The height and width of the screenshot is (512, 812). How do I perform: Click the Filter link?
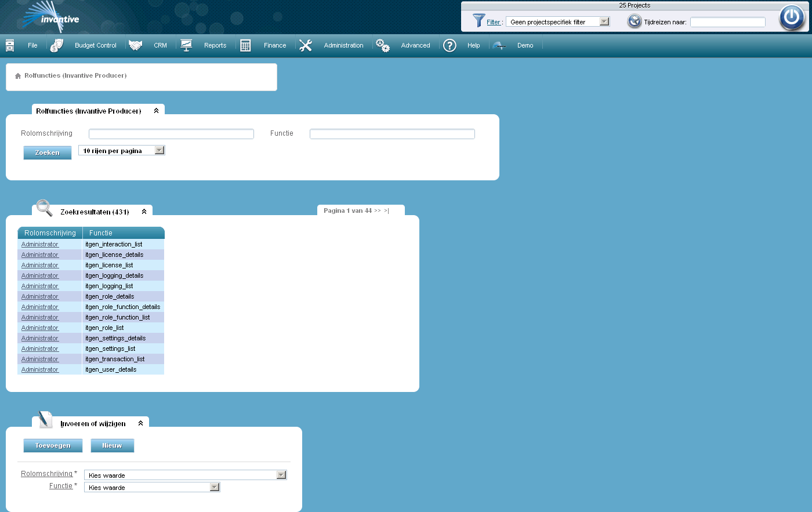click(x=494, y=22)
